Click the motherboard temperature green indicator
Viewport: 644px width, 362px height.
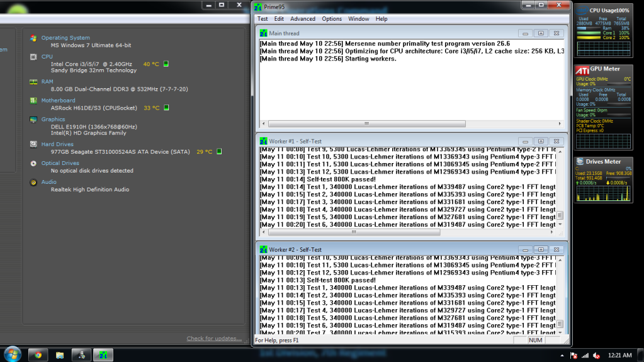click(x=166, y=108)
